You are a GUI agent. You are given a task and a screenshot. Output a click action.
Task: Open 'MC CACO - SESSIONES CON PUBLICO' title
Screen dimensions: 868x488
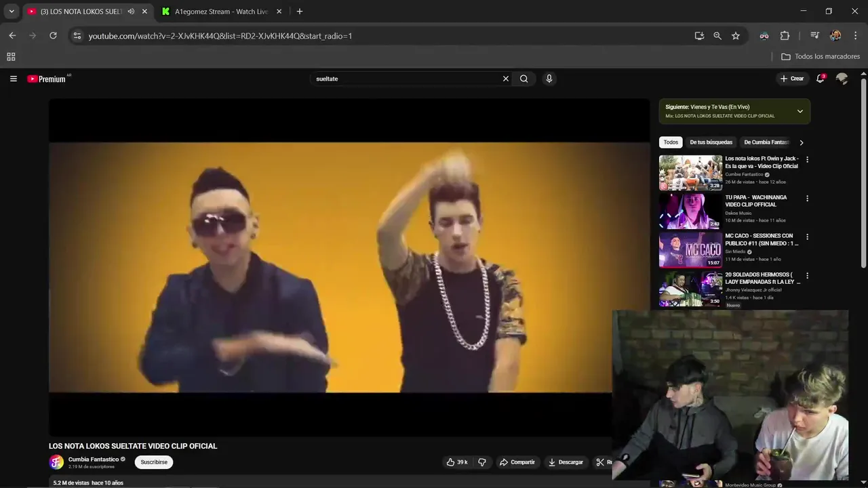click(762, 239)
